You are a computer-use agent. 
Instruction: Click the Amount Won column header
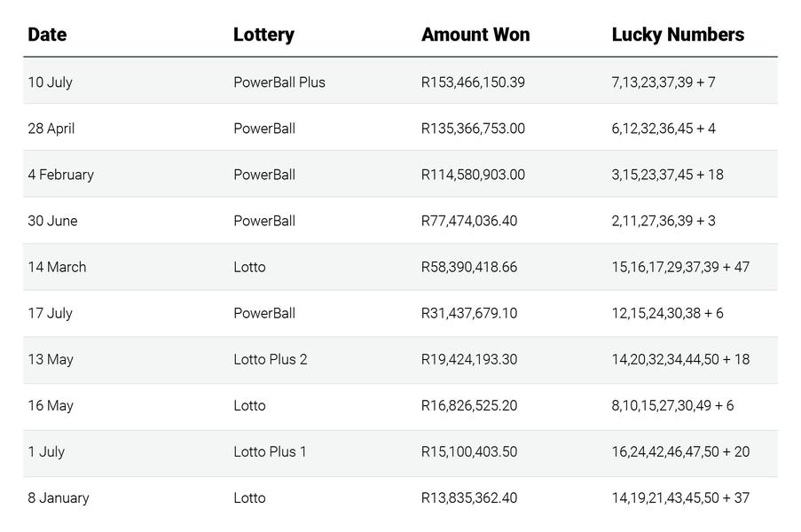(x=475, y=35)
